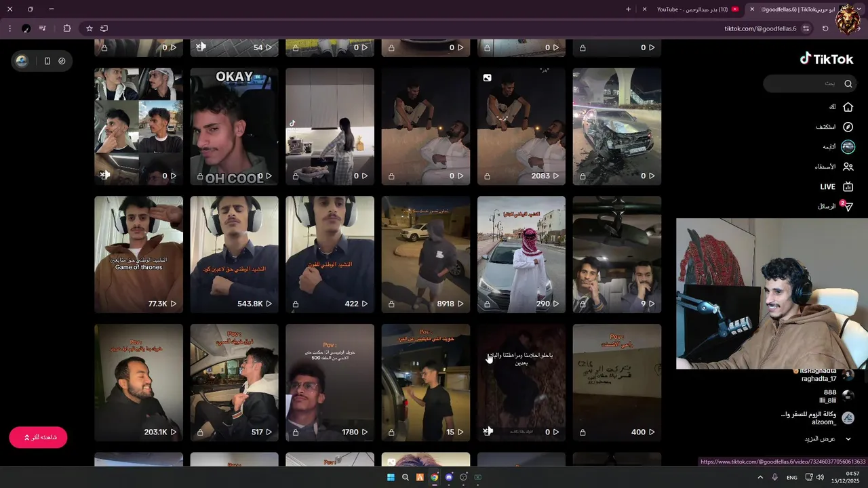The image size is (868, 488).
Task: Open the Game of thrones video thumbnail
Action: click(x=138, y=254)
